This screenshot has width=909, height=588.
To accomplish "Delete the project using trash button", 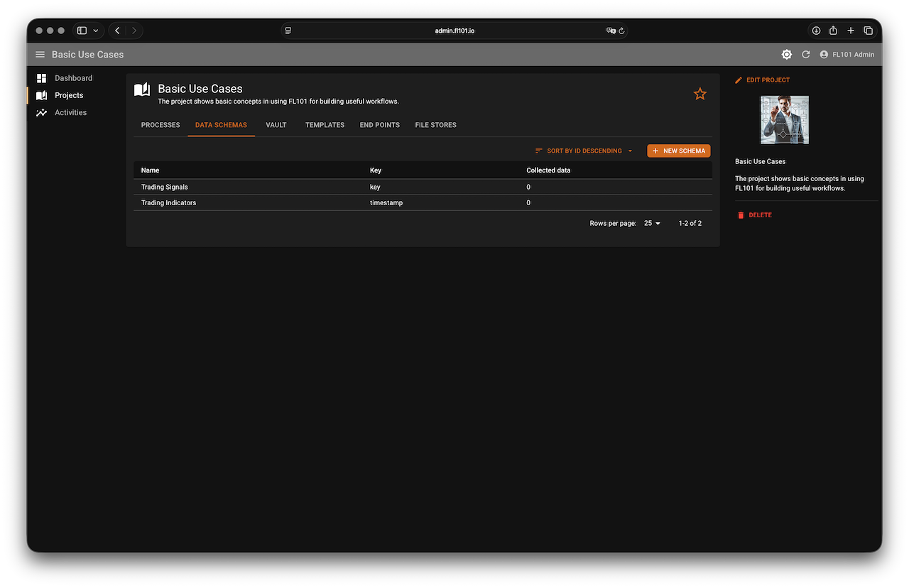I will [x=754, y=215].
